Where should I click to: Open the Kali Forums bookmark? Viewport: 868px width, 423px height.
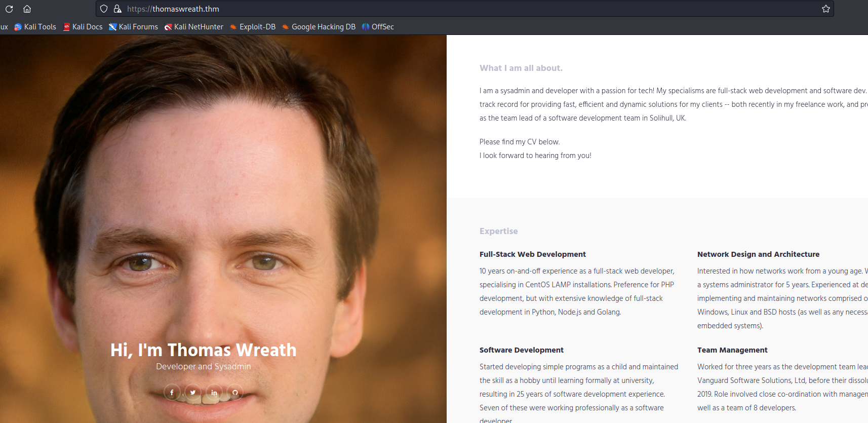click(x=134, y=27)
